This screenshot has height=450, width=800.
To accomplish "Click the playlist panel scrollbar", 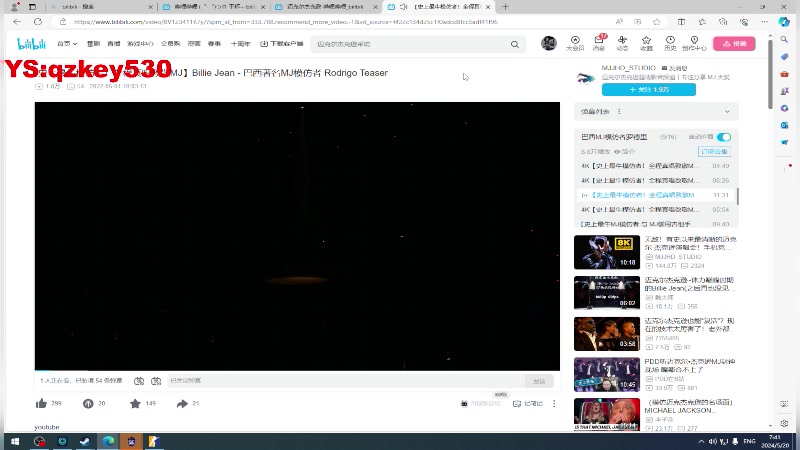I will coord(737,196).
